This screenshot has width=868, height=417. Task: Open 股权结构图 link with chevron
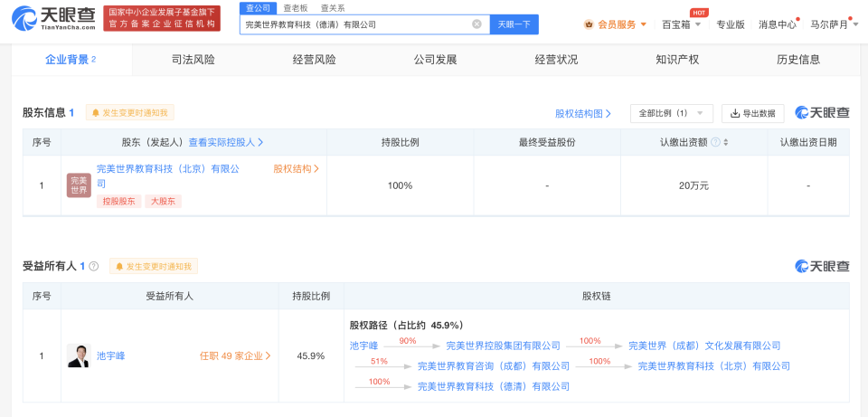pyautogui.click(x=583, y=114)
